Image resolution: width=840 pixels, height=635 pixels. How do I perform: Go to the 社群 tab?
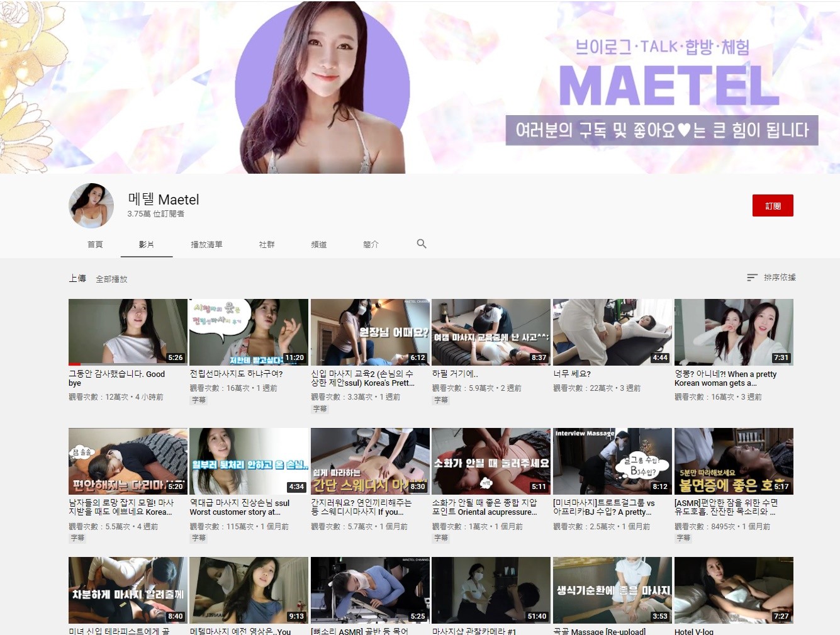point(267,244)
